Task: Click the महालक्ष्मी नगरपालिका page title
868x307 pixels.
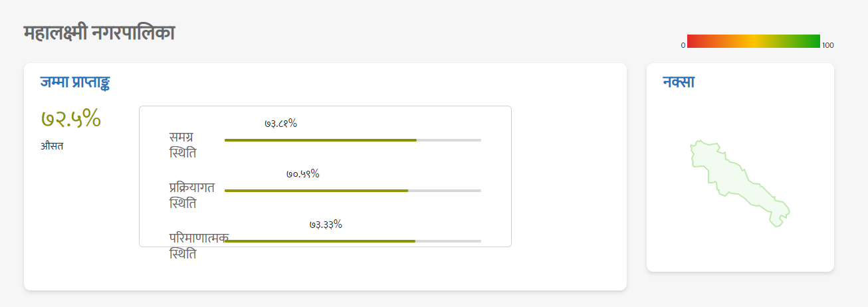Action: [99, 33]
